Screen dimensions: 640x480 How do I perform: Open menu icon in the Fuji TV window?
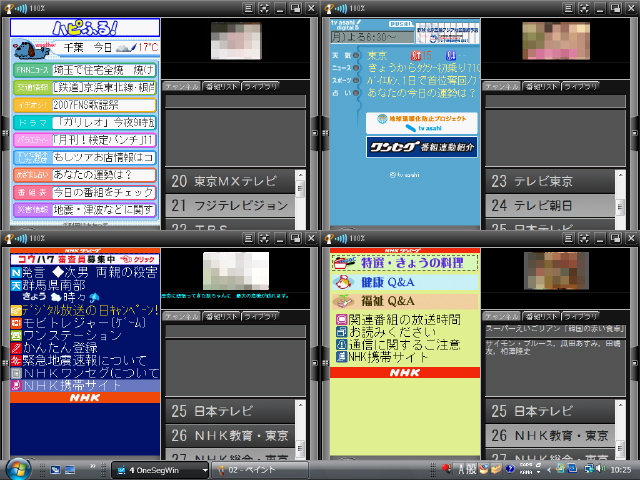pos(248,8)
